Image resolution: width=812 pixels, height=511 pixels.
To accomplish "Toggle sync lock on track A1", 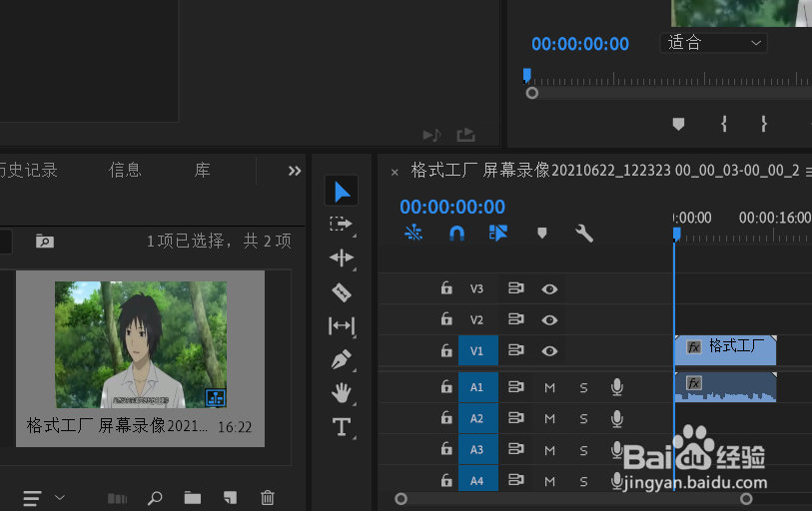I will tap(515, 387).
